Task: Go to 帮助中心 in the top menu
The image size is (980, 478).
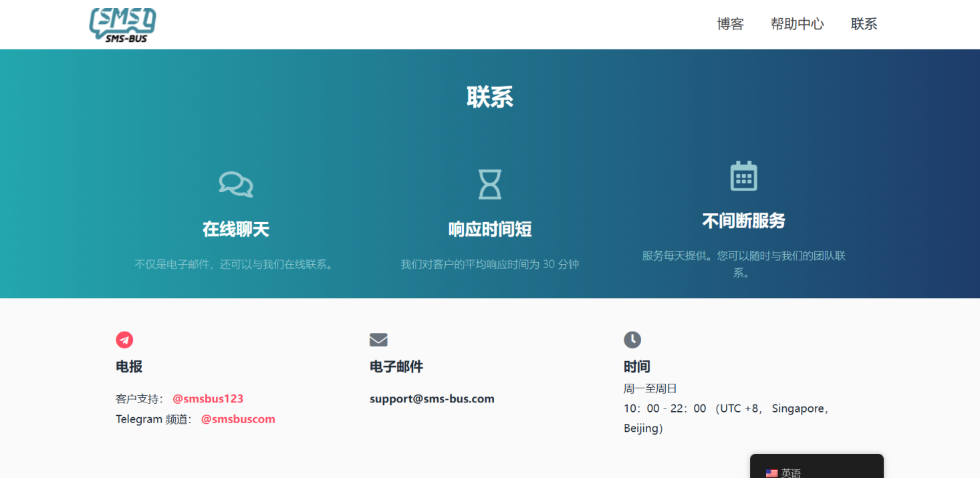Action: click(x=797, y=24)
